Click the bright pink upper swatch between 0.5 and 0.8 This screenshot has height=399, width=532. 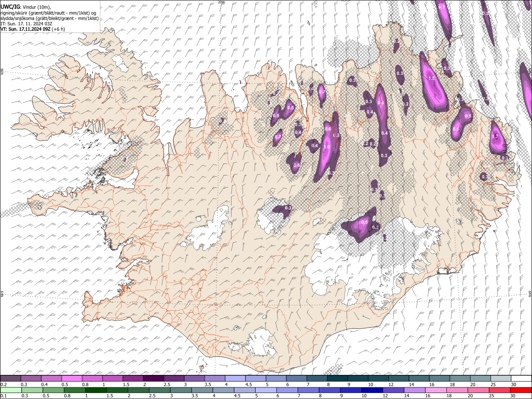tap(72, 379)
